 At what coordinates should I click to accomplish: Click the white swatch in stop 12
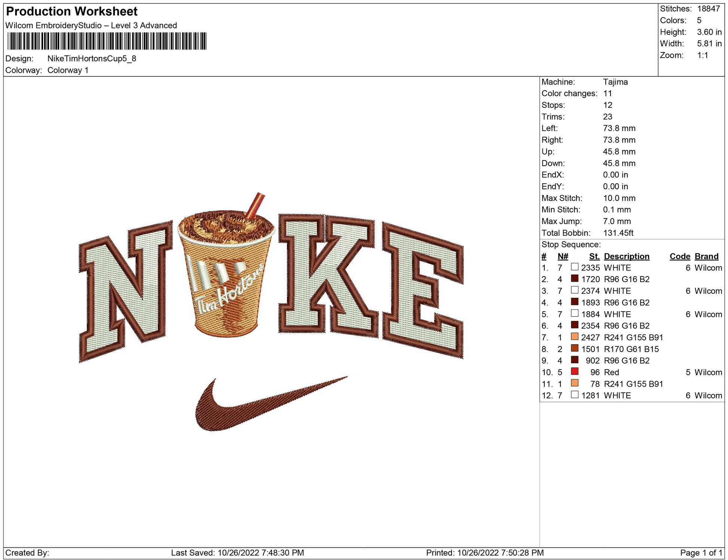click(575, 395)
